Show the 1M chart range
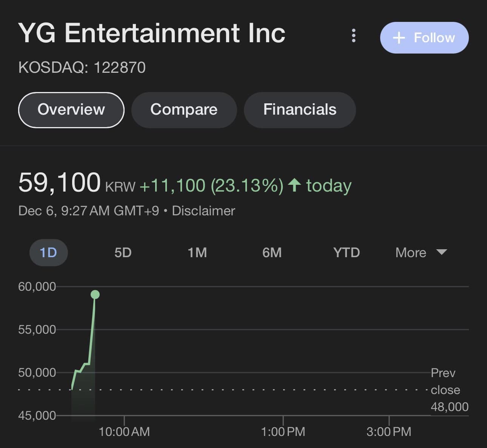487x448 pixels. pyautogui.click(x=197, y=252)
